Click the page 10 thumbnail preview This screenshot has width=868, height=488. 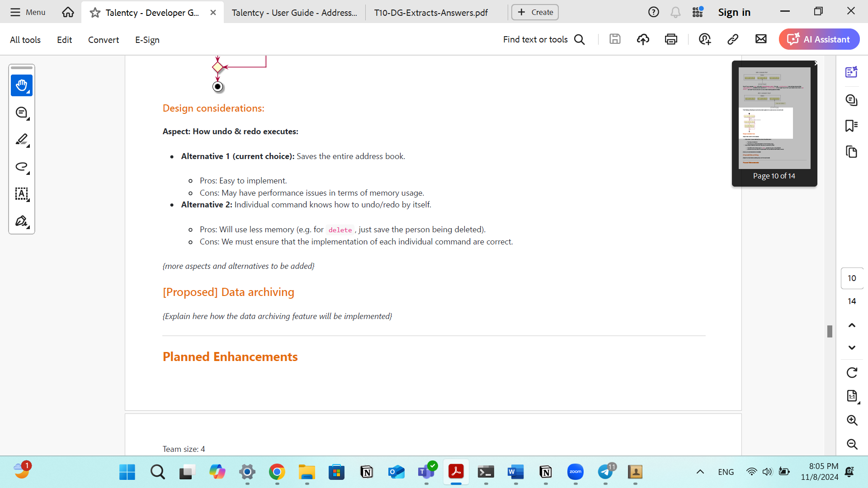tap(774, 118)
